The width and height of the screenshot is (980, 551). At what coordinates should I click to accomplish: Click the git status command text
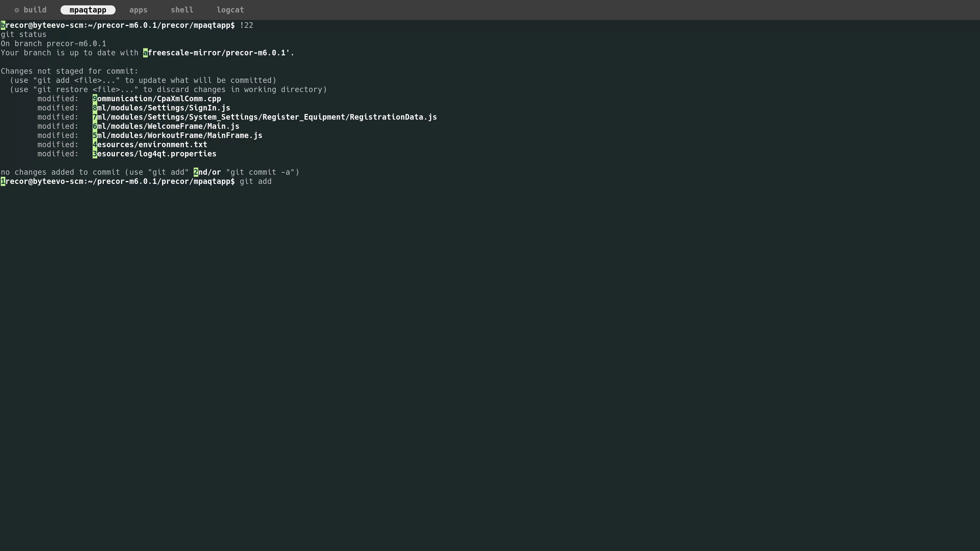pos(23,34)
